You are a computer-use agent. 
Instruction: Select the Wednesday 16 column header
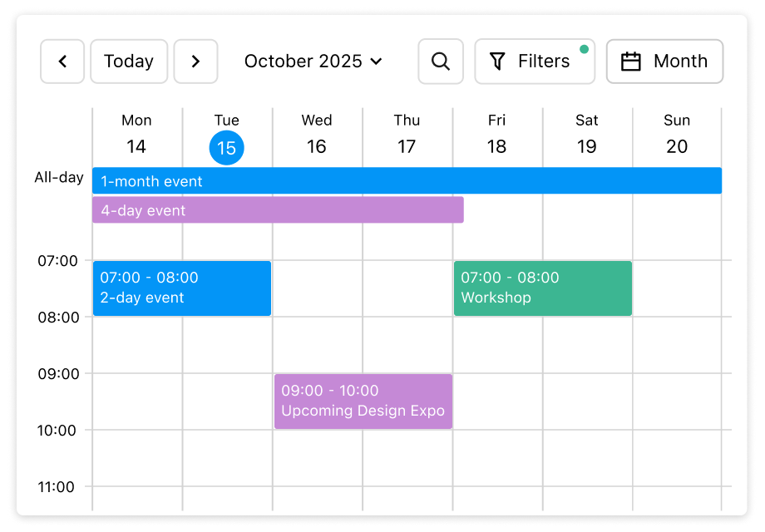coord(317,135)
